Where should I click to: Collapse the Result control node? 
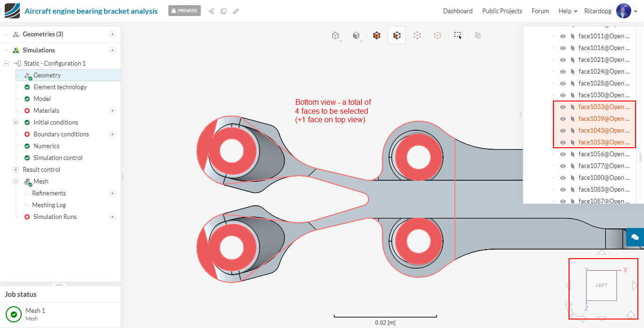[16, 169]
